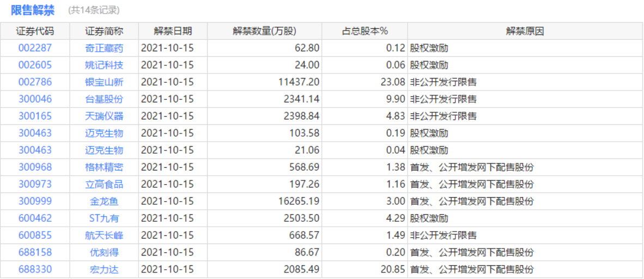Open stock code link 002605

tap(35, 65)
